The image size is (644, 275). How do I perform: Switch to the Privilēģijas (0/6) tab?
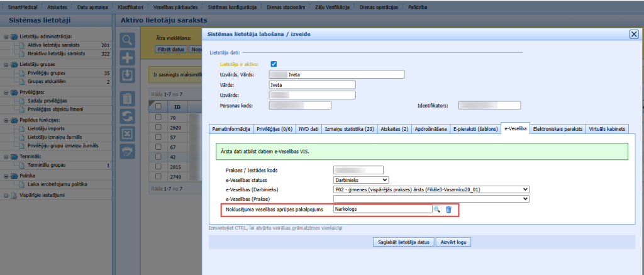click(274, 129)
